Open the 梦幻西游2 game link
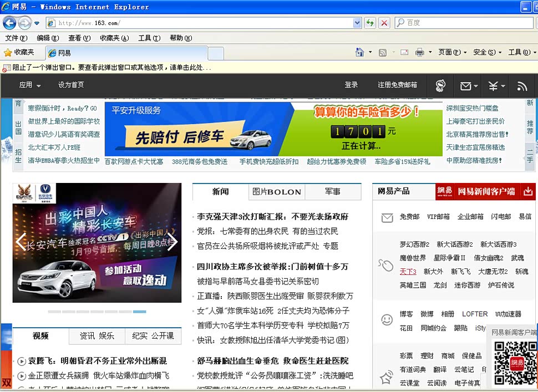The height and width of the screenshot is (392, 538). [414, 245]
